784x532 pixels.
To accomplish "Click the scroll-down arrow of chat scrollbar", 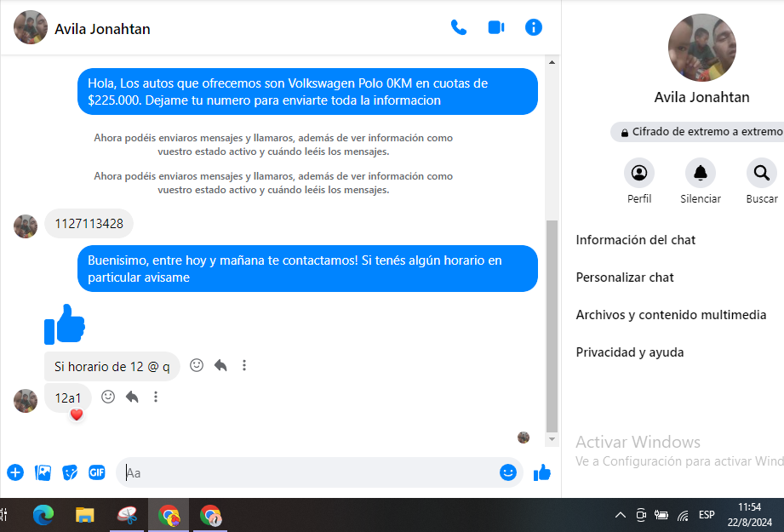I will [x=552, y=439].
